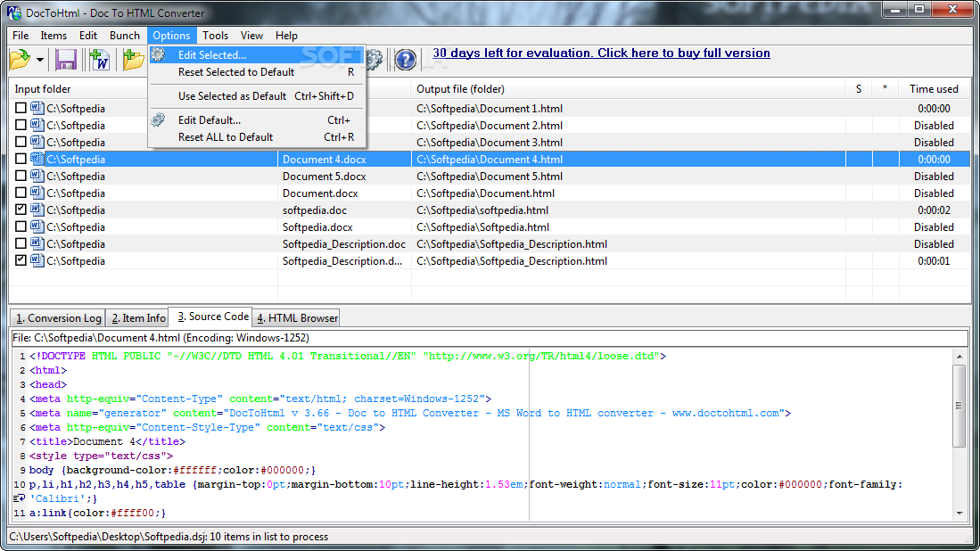980x551 pixels.
Task: Click the gear icon next to Edit Default
Action: tap(158, 119)
